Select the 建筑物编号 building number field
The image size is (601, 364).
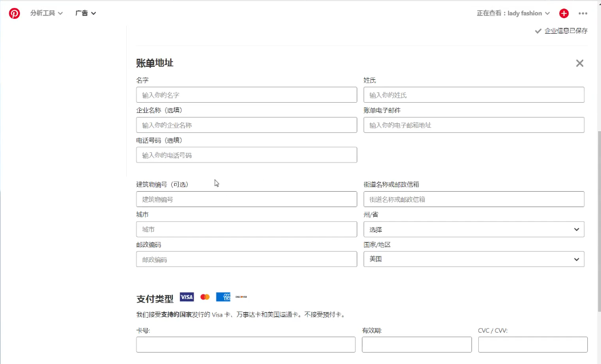coord(247,199)
